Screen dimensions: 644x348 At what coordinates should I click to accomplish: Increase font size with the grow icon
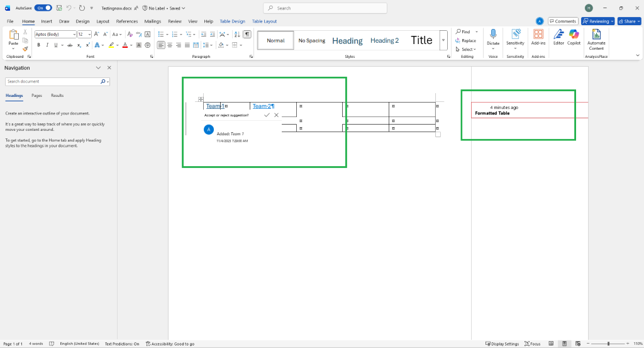[x=96, y=34]
